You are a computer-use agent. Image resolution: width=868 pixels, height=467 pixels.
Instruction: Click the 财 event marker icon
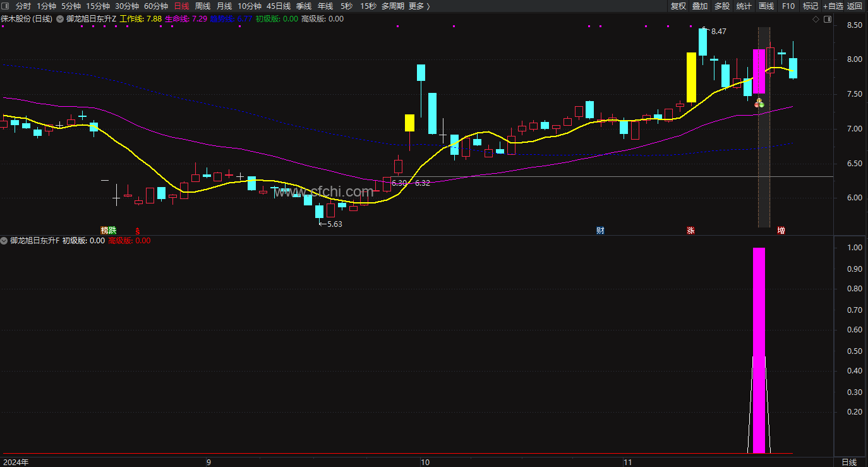pyautogui.click(x=600, y=231)
